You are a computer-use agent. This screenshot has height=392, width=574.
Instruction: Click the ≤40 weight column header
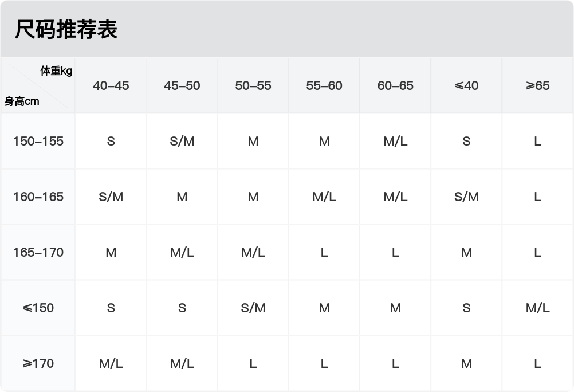point(466,85)
